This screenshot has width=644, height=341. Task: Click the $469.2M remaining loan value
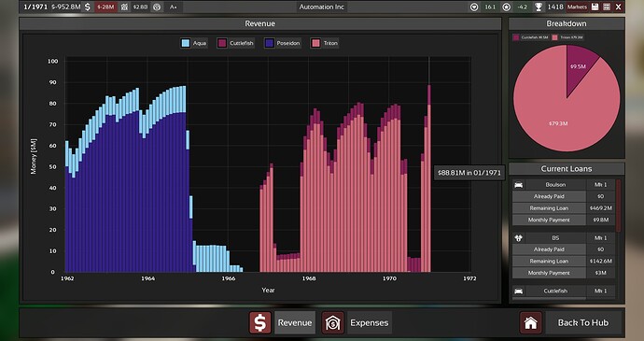[600, 208]
